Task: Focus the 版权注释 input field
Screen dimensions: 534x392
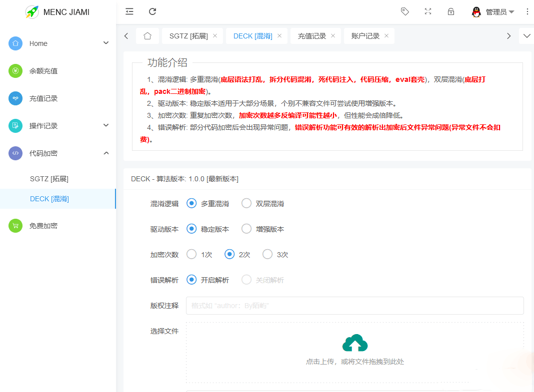Action: 355,306
